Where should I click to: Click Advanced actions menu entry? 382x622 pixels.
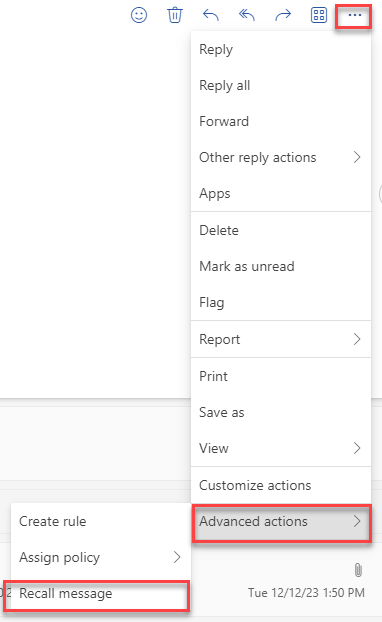click(x=282, y=523)
